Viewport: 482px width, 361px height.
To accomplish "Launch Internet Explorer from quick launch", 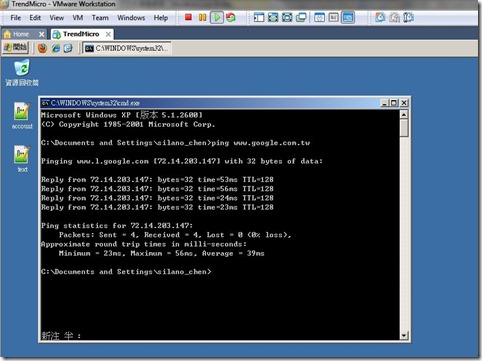I will 55,48.
